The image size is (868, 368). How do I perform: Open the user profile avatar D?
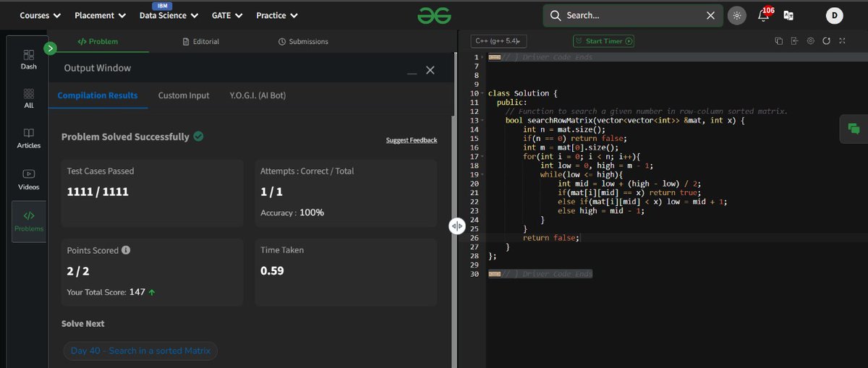coord(835,15)
